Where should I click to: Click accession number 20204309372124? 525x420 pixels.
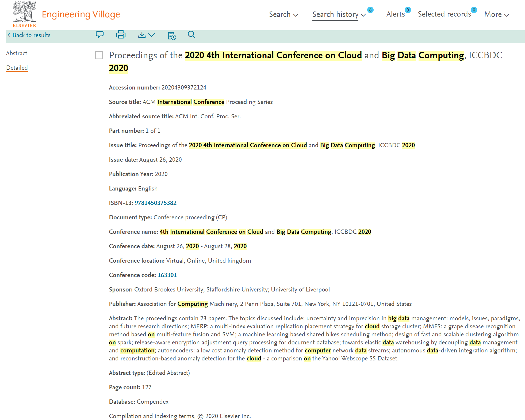coord(184,87)
